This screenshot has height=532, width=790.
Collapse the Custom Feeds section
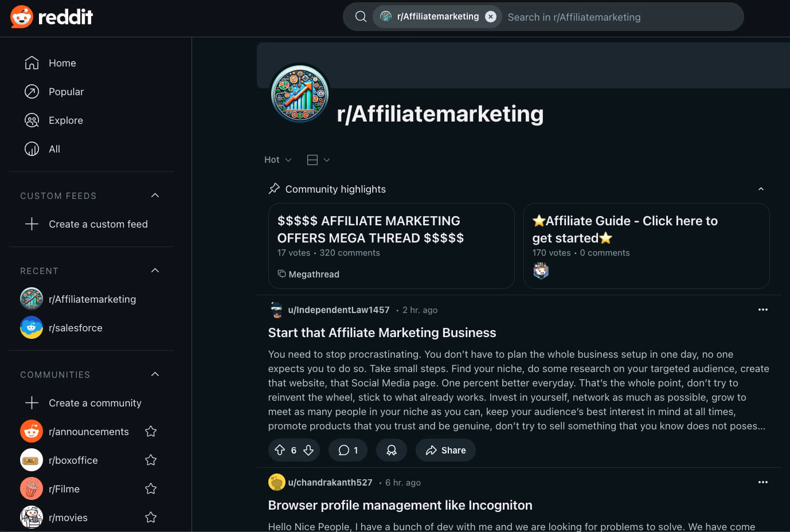[x=155, y=195]
